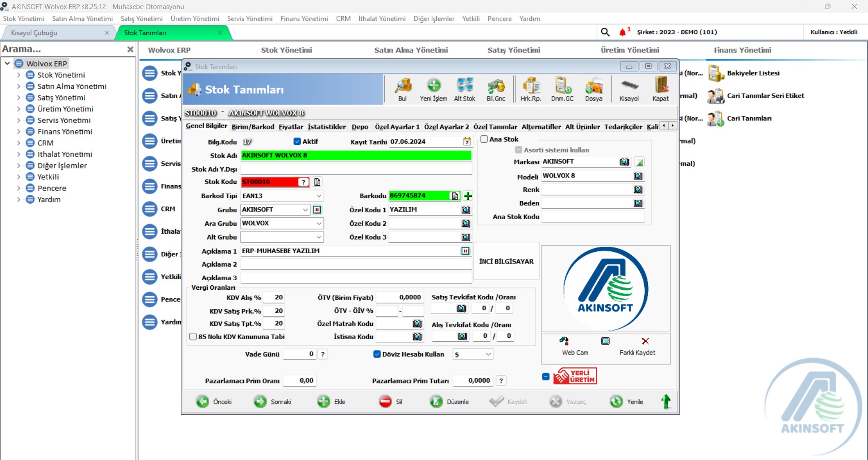The image size is (868, 460).
Task: Open the Özel Ayarlar 1 tab
Action: tap(397, 127)
